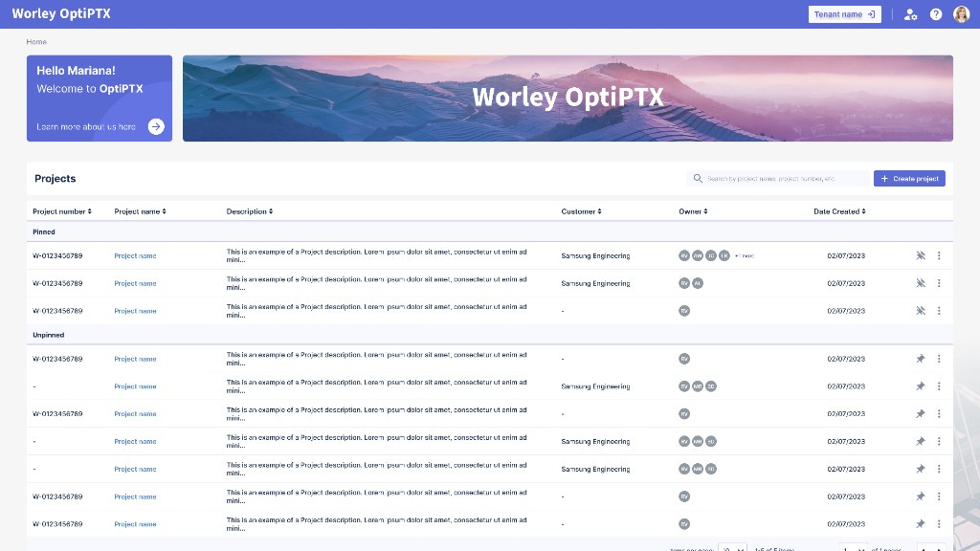Image resolution: width=980 pixels, height=551 pixels.
Task: Click the Home breadcrumb
Action: [x=36, y=42]
